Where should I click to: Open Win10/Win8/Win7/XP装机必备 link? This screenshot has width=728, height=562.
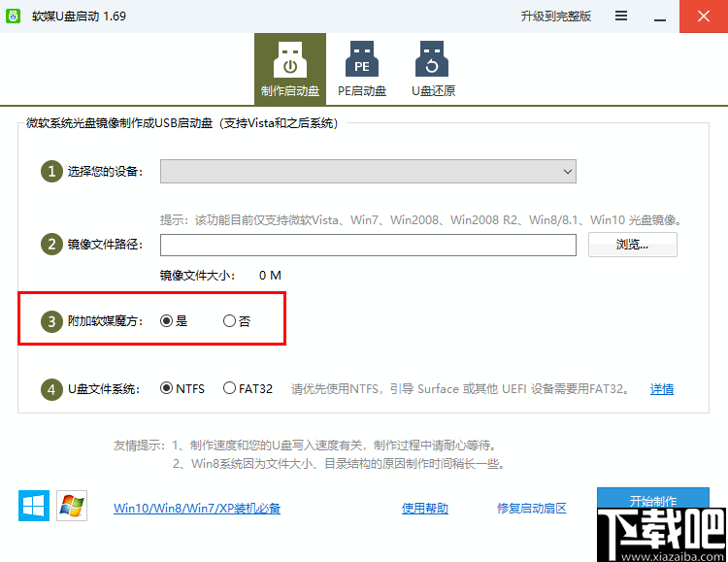(x=197, y=508)
